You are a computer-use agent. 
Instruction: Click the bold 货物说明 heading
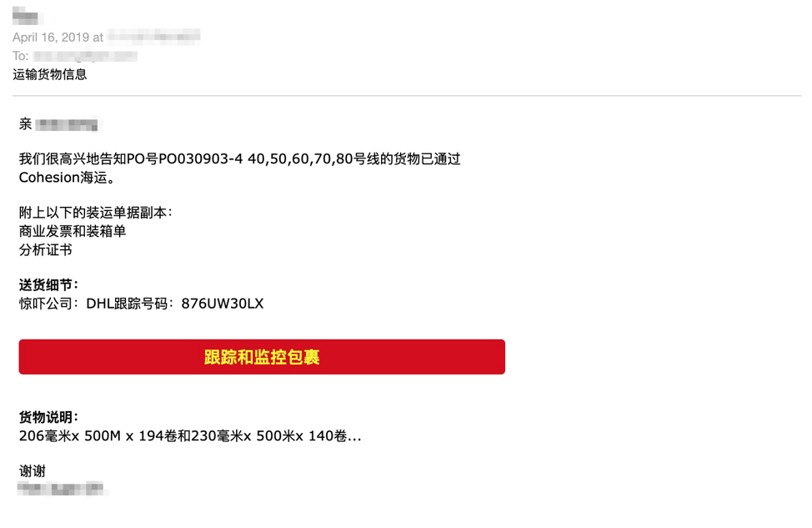point(48,417)
